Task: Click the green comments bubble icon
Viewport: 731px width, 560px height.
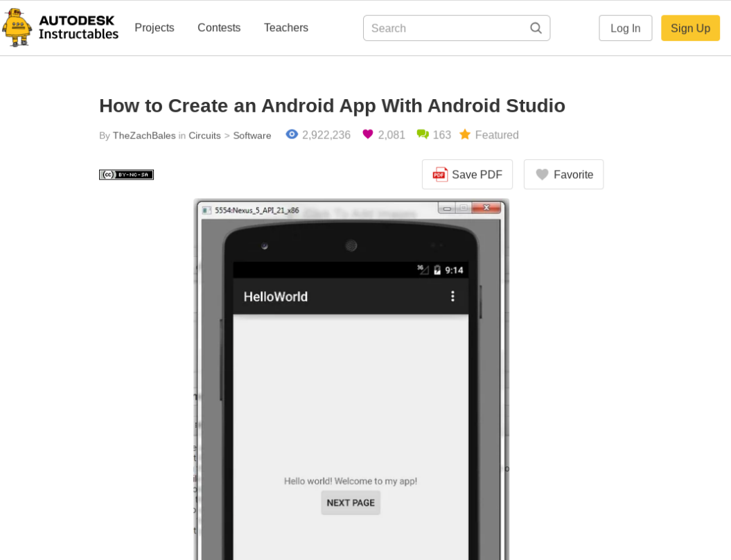Action: pos(423,134)
